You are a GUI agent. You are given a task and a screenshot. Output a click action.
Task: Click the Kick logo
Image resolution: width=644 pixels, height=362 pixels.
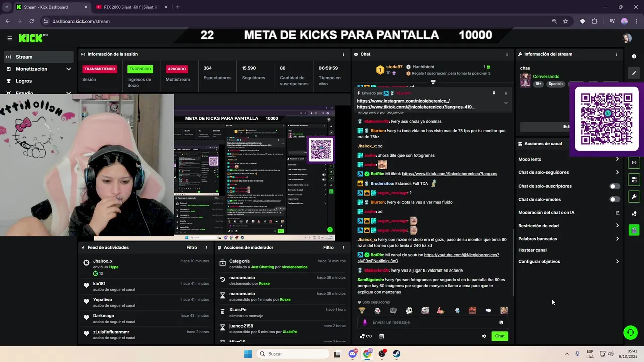coord(32,38)
